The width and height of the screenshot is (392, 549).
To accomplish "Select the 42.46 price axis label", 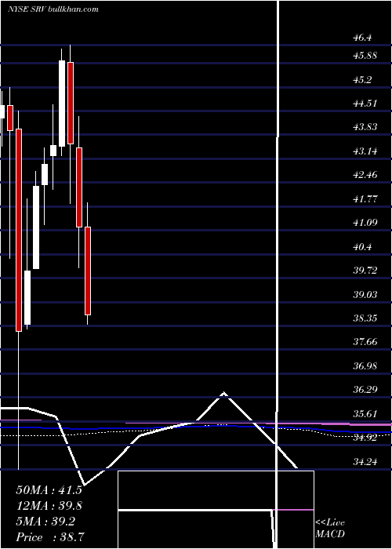I will click(x=365, y=175).
